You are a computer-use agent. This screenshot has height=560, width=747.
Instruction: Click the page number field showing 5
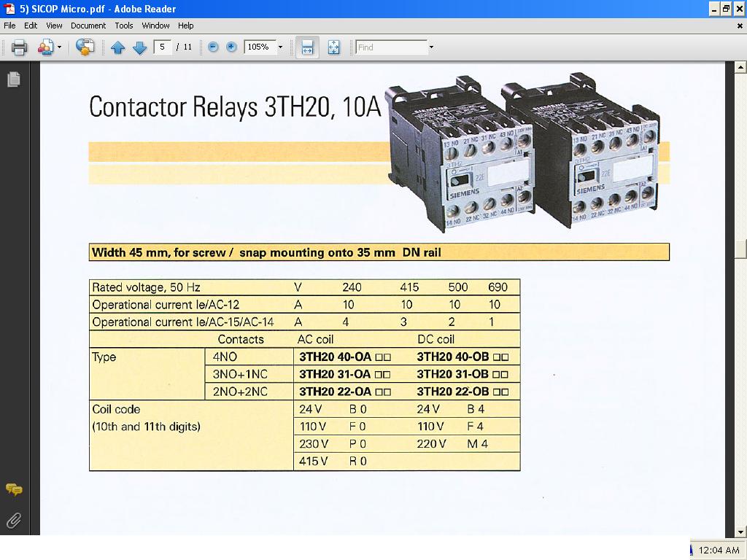(163, 47)
